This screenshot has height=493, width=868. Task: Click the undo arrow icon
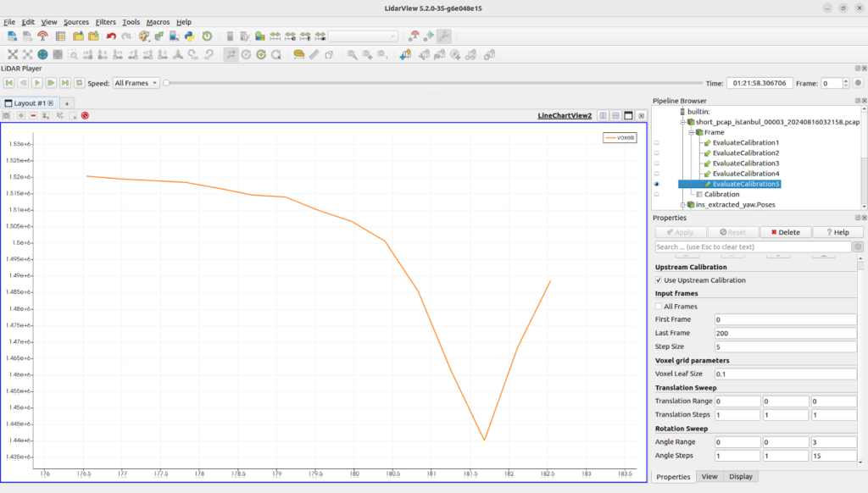(x=111, y=36)
